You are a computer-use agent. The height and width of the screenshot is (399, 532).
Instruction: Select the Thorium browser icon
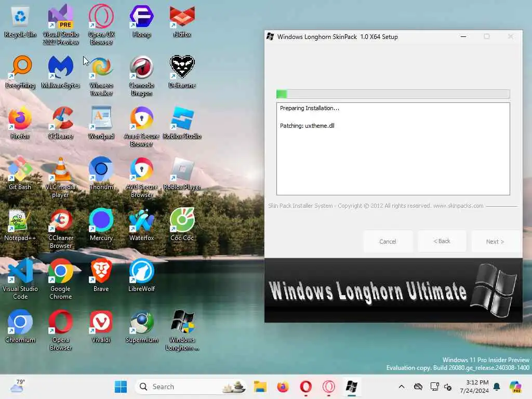tap(101, 174)
